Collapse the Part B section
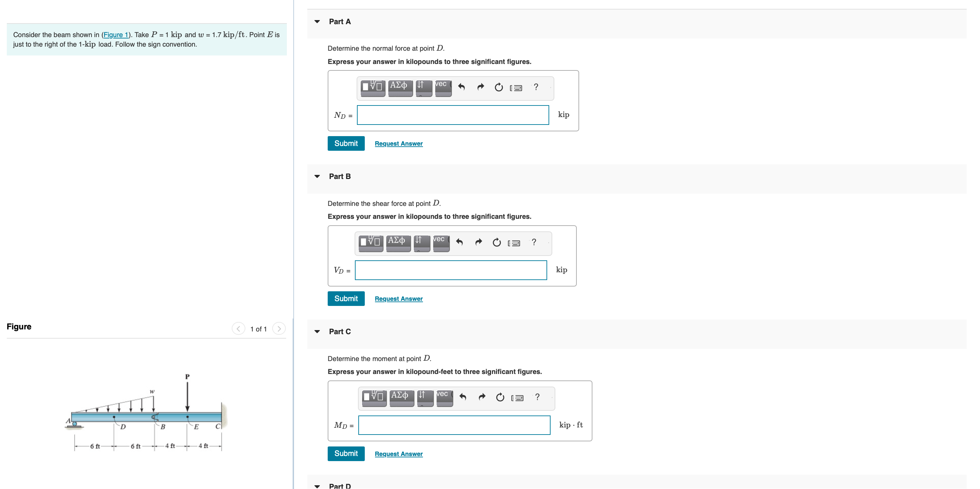Screen dimensions: 980x489 point(317,177)
